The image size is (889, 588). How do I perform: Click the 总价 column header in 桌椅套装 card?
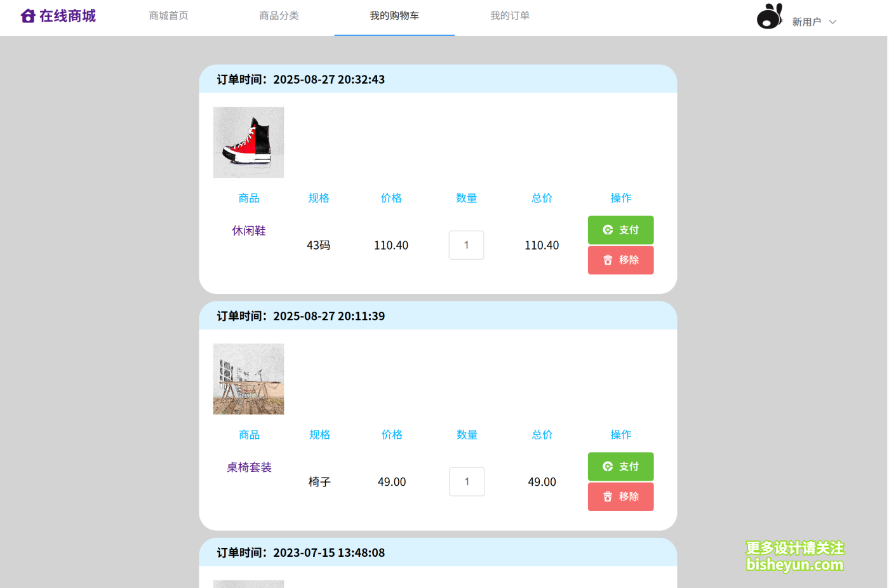542,435
